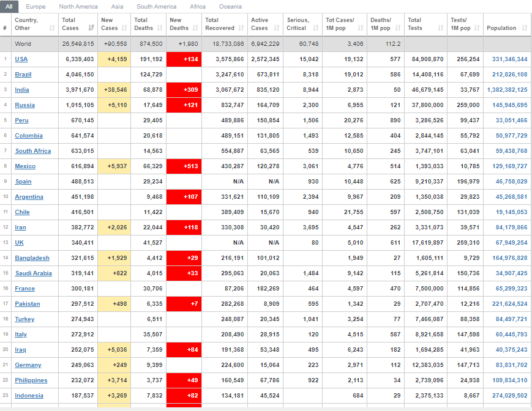Click the Mexico +513 new deaths cell
This screenshot has height=411, width=532.
pos(184,166)
